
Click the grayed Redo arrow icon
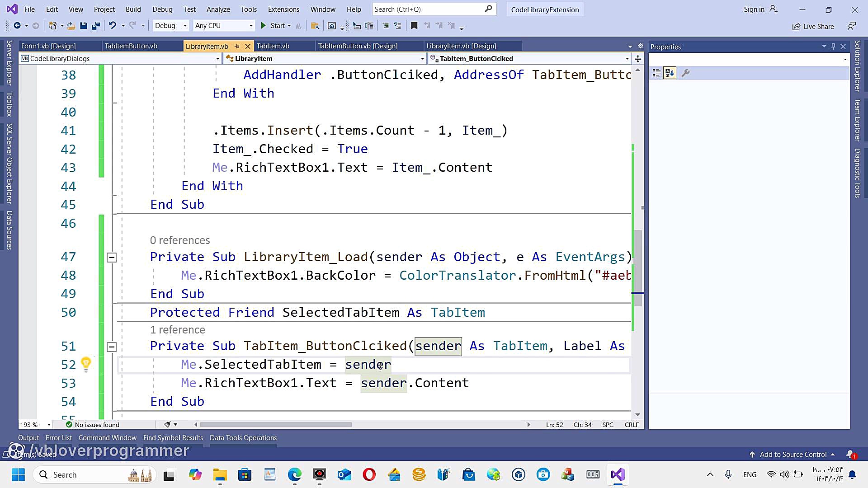pos(132,26)
